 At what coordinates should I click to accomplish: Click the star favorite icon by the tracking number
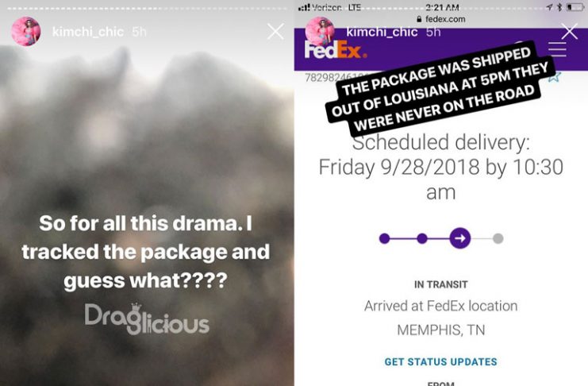pos(554,76)
